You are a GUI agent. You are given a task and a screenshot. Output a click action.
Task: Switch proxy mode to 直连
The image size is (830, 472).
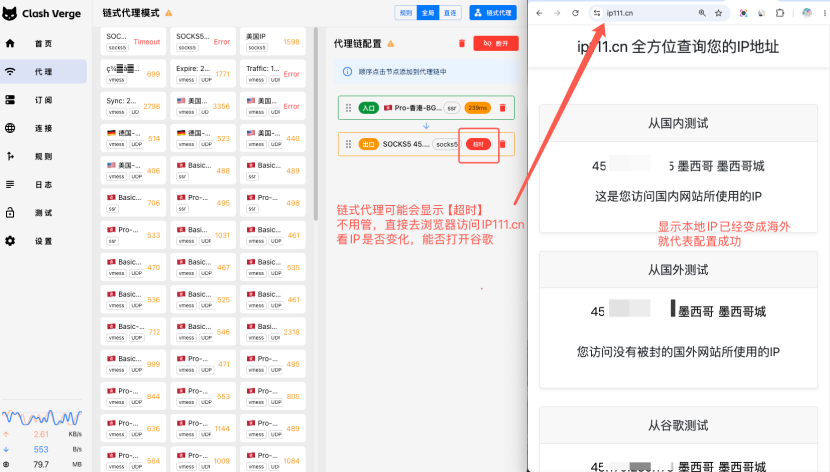[450, 13]
